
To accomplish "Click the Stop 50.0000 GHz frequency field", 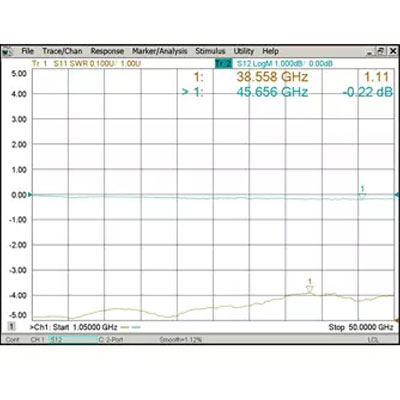I will click(361, 327).
